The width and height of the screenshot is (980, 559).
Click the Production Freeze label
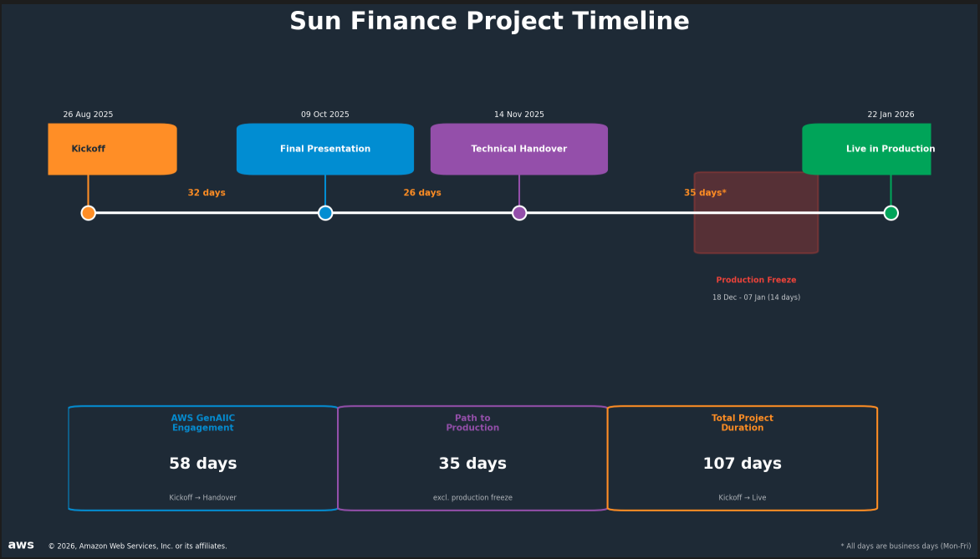pyautogui.click(x=756, y=279)
